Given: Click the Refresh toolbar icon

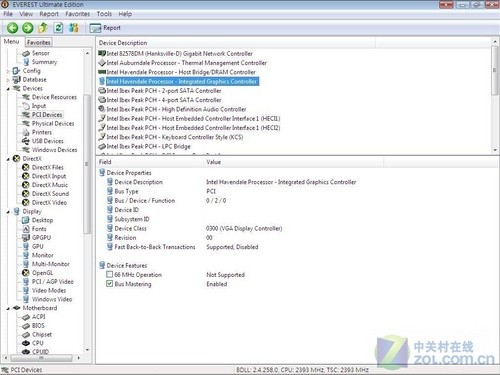Looking at the screenshot, I should 58,28.
